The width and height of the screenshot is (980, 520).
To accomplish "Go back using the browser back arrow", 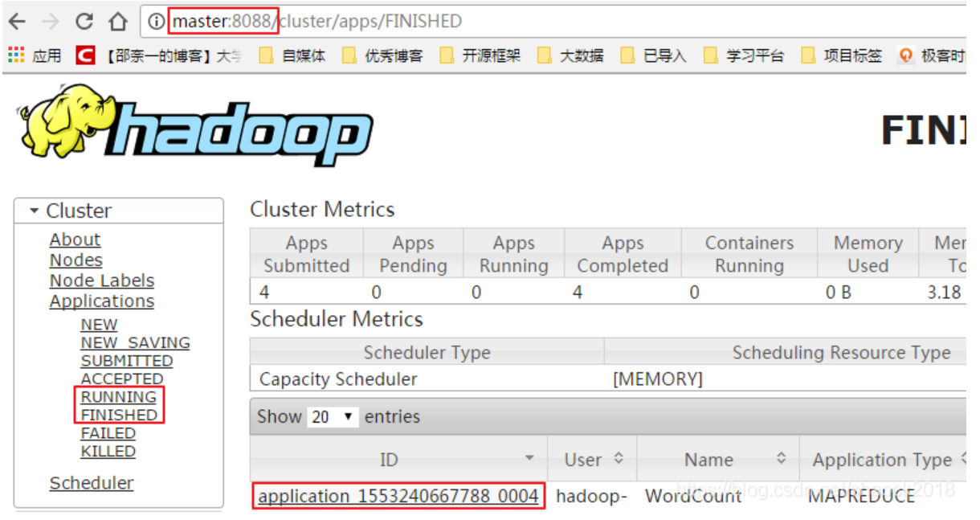I will 17,21.
